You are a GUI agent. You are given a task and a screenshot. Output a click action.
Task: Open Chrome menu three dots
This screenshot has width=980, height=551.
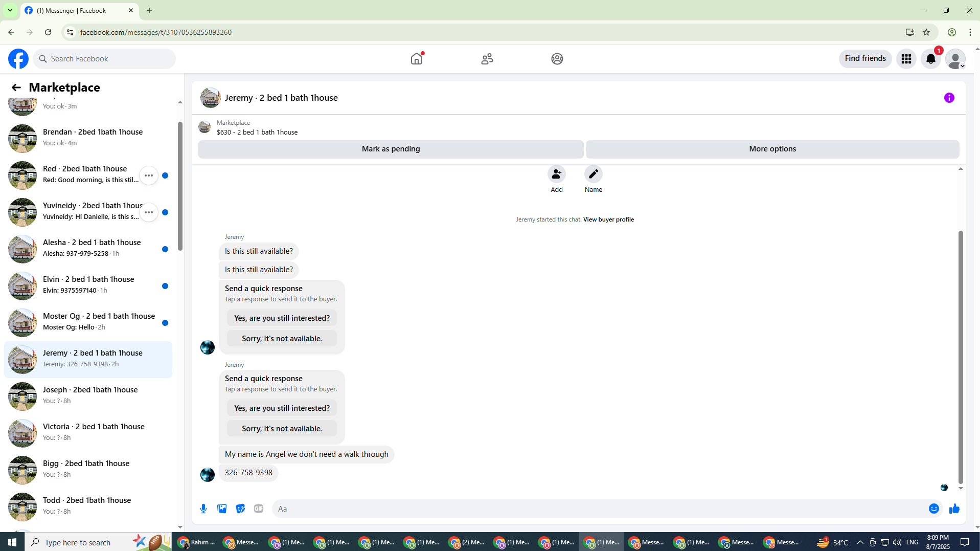pos(970,32)
